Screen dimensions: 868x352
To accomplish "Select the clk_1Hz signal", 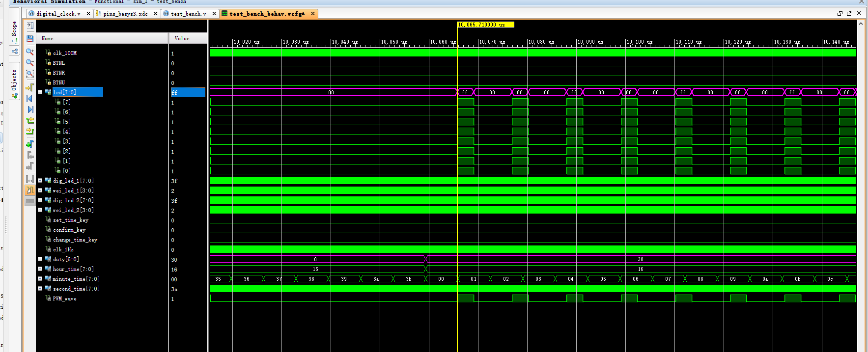I will [x=63, y=249].
